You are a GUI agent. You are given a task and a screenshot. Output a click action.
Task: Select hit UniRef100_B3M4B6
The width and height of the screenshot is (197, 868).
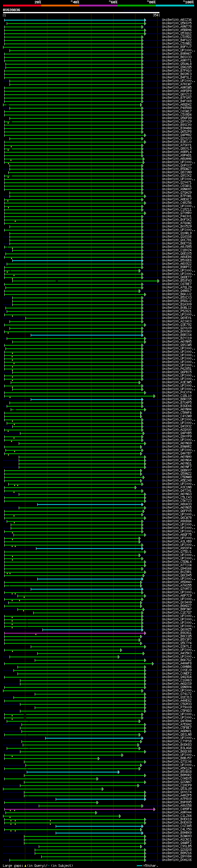[177, 128]
